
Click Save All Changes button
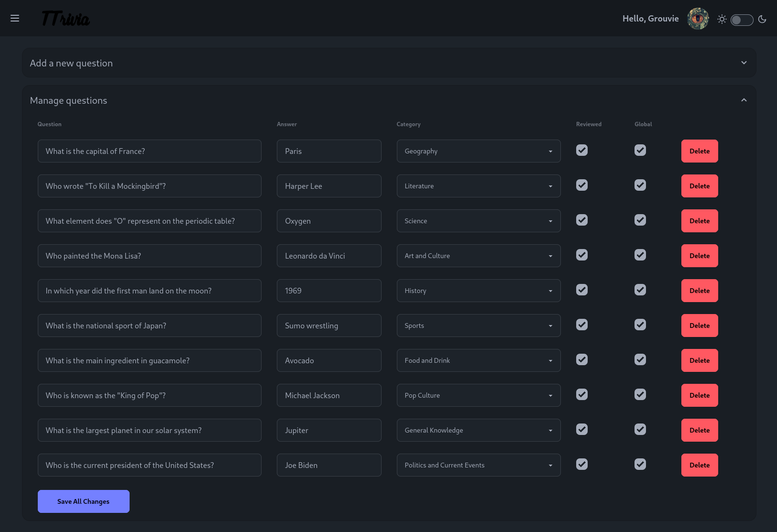84,501
